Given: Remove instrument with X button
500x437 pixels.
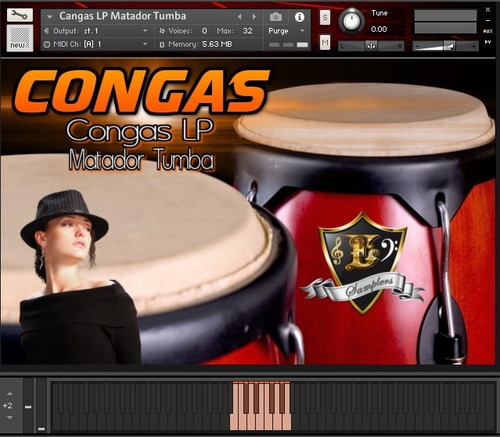Looking at the screenshot, I should (488, 10).
